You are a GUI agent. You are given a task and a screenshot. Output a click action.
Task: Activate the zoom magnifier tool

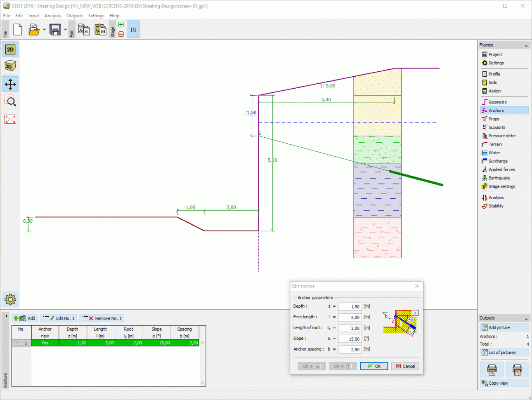coord(10,101)
